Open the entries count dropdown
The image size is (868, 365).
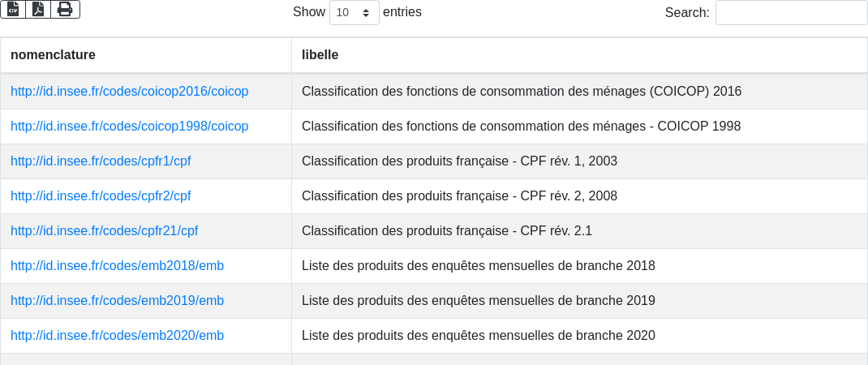355,12
